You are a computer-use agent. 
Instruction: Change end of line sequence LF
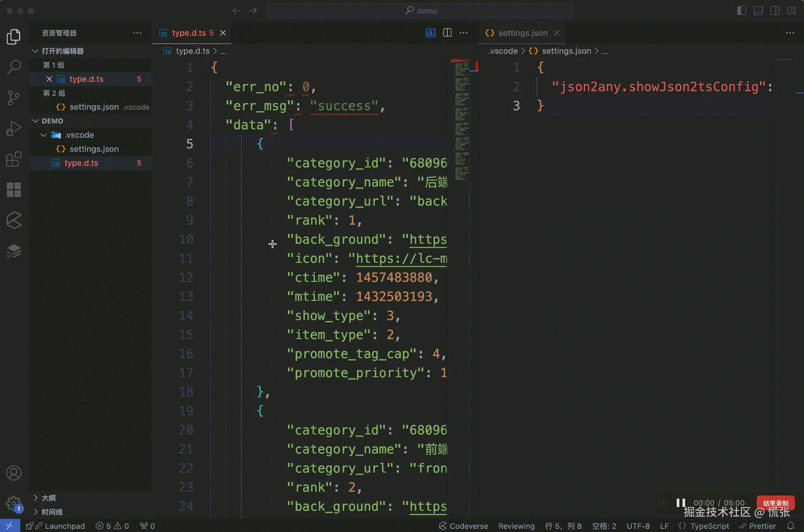click(664, 526)
